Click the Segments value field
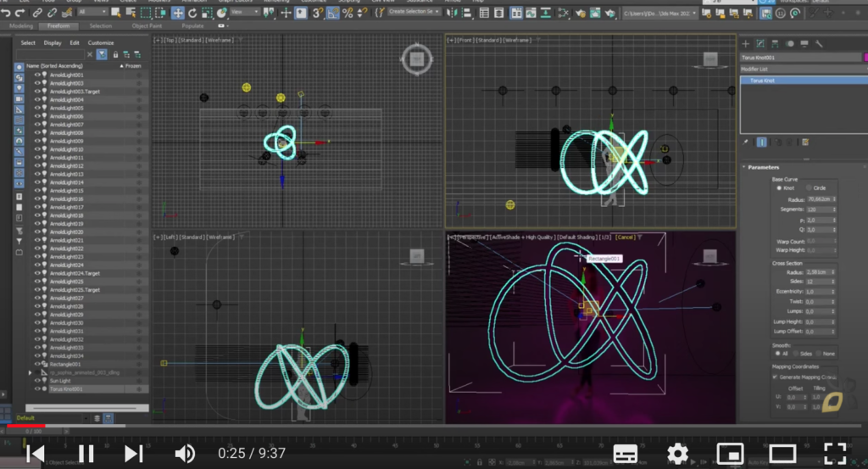The width and height of the screenshot is (868, 469). coord(821,209)
